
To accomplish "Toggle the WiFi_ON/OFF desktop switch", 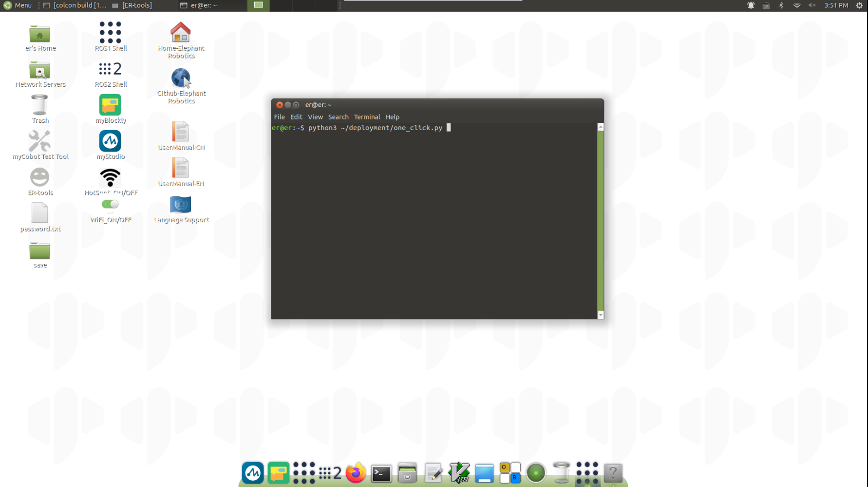I will coord(110,204).
